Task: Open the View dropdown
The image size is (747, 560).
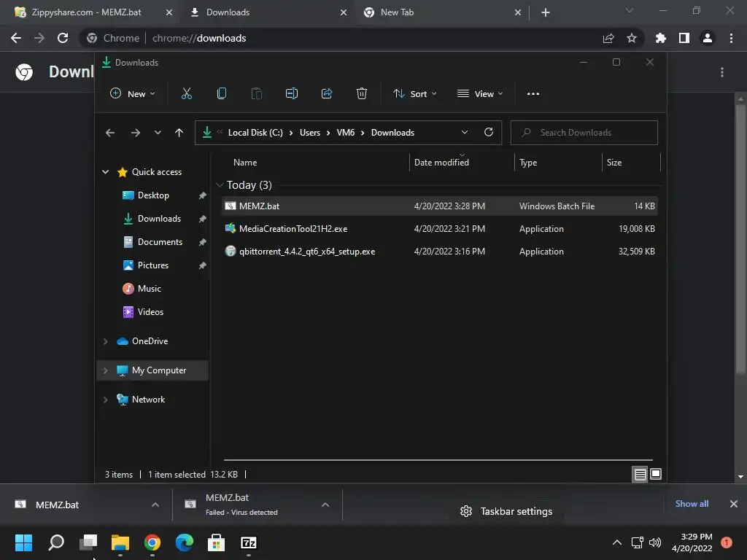Action: tap(480, 94)
